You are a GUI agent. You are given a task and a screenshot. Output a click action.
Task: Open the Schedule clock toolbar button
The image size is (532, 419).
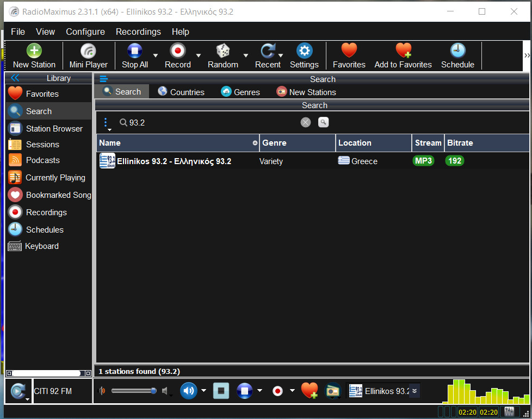point(457,56)
